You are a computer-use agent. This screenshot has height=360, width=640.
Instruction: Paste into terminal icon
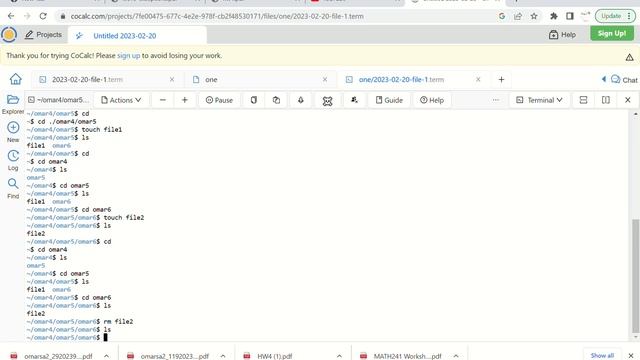(276, 100)
